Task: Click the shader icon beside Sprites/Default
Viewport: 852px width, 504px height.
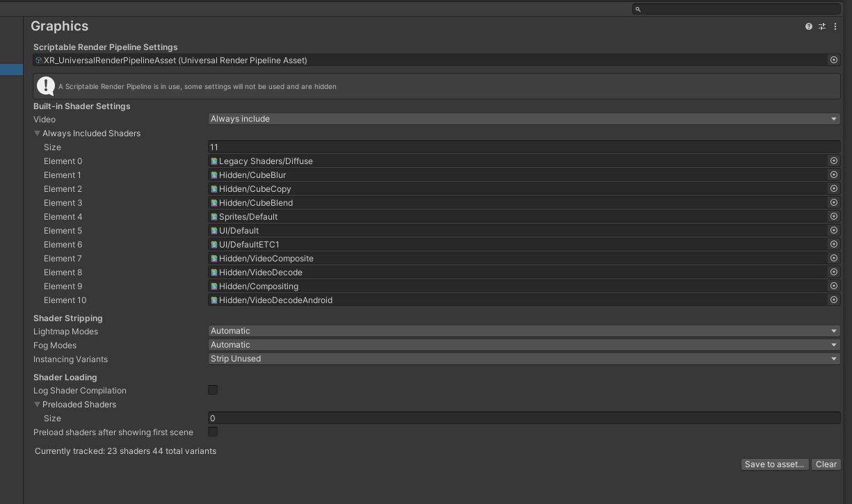Action: pyautogui.click(x=214, y=216)
